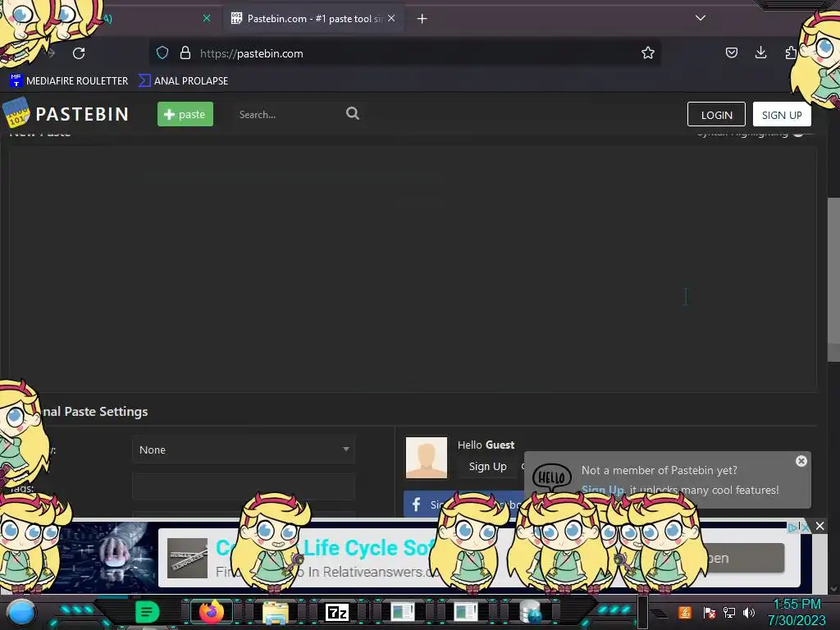Viewport: 840px width, 630px height.
Task: Open MEDIAFIRE ROULETTER bookmark
Action: pos(69,81)
